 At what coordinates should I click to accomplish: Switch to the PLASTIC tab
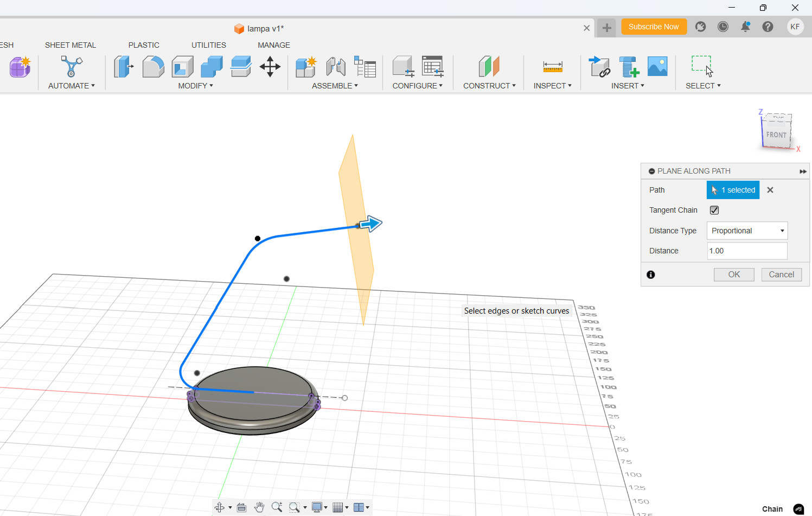144,45
